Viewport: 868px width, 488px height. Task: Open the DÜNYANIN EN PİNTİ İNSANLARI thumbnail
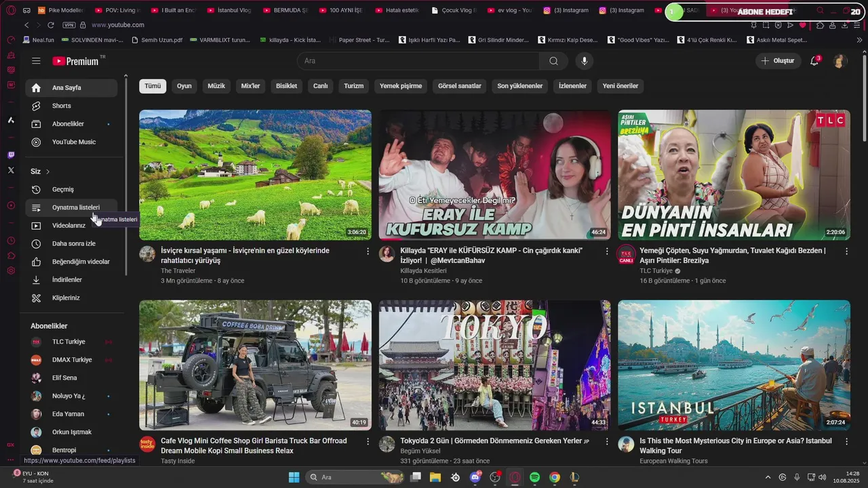tap(734, 175)
